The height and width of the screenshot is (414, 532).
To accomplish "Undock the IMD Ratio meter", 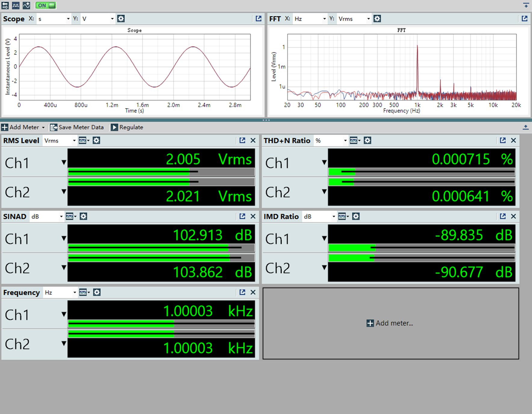I will (503, 216).
